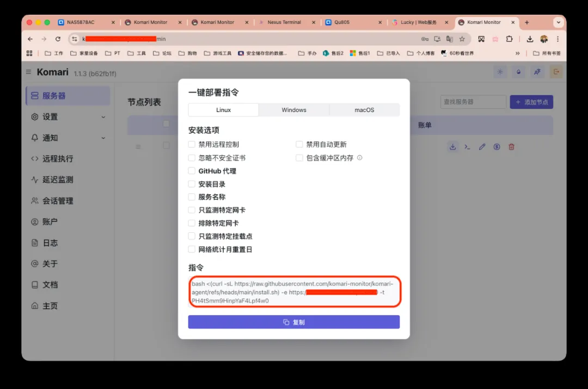
Task: Click the logout icon in top right
Action: pos(556,72)
